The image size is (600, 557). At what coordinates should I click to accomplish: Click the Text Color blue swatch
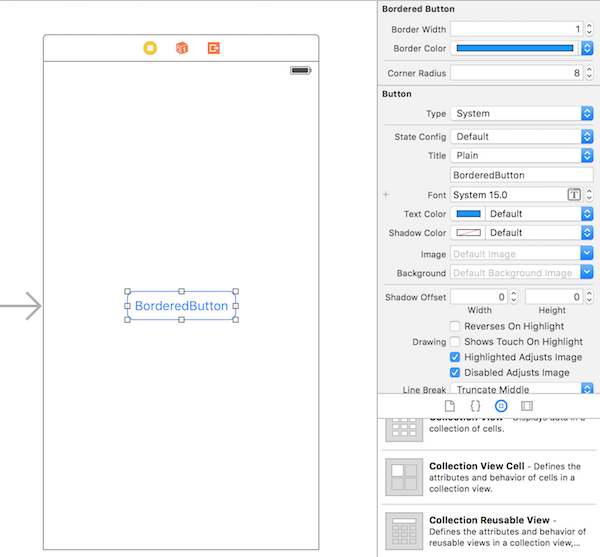coord(468,214)
